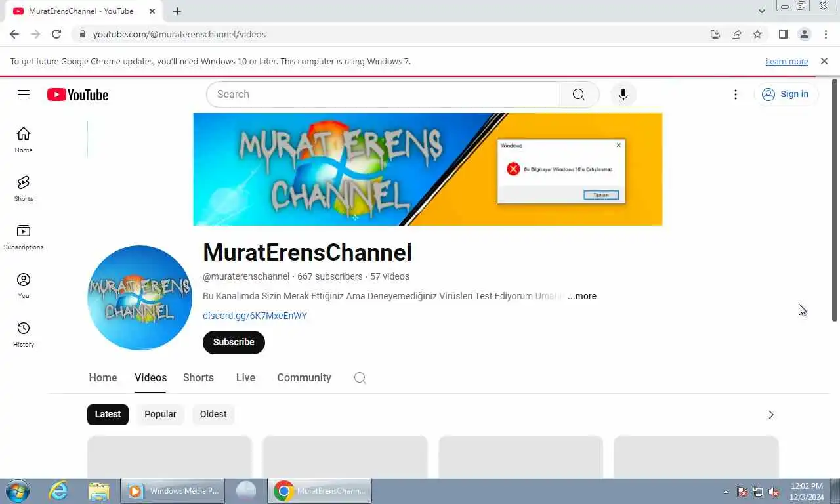Expand the channel description with ...more

(582, 296)
